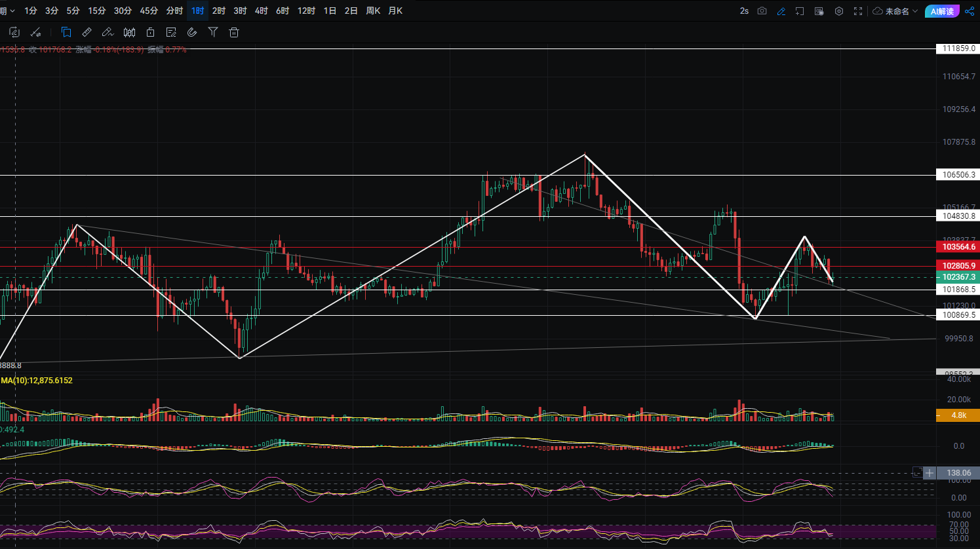Toggle fullscreen chart mode
The width and height of the screenshot is (980, 549).
[858, 11]
